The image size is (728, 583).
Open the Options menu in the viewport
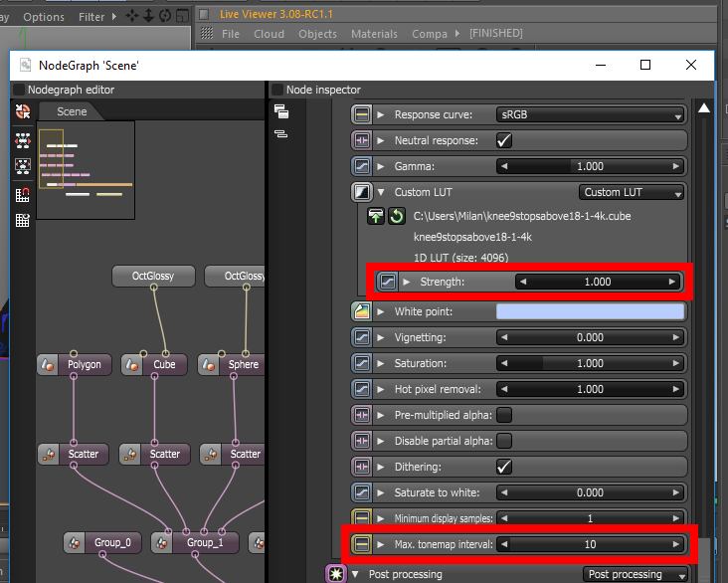tap(44, 17)
